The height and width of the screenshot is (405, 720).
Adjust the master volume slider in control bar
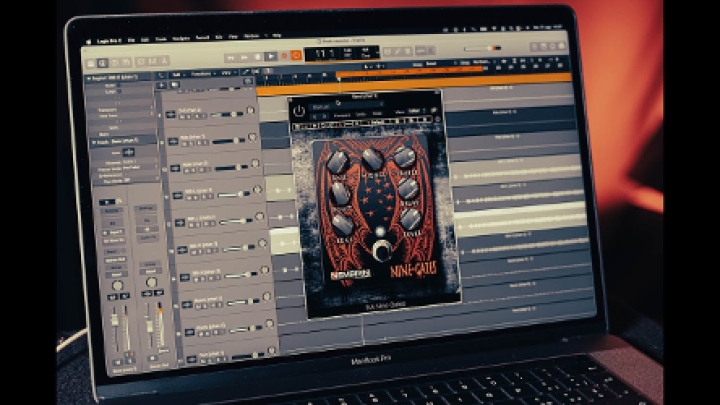pyautogui.click(x=482, y=48)
